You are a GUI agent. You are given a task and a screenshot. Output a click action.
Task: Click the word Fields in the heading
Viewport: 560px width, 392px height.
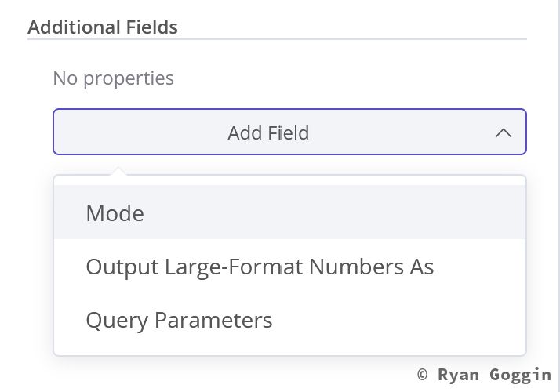click(x=151, y=27)
